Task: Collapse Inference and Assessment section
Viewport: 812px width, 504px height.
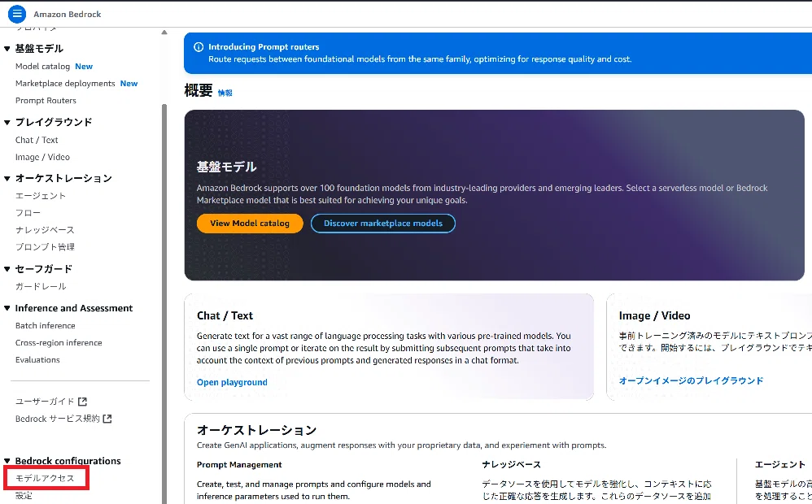Action: click(7, 308)
